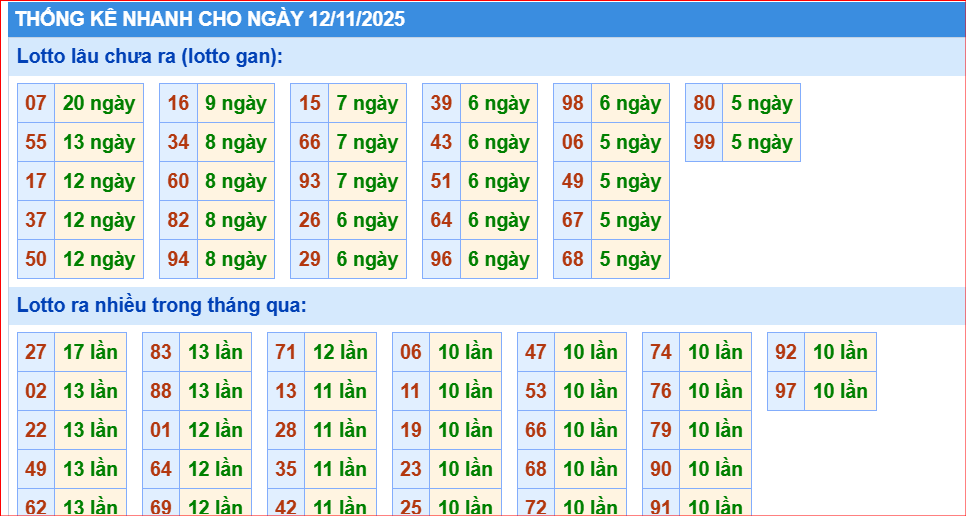Click the 'Lotto ra nhiều trong tháng qua:' heading
Screen dimensions: 966x516
coord(161,305)
